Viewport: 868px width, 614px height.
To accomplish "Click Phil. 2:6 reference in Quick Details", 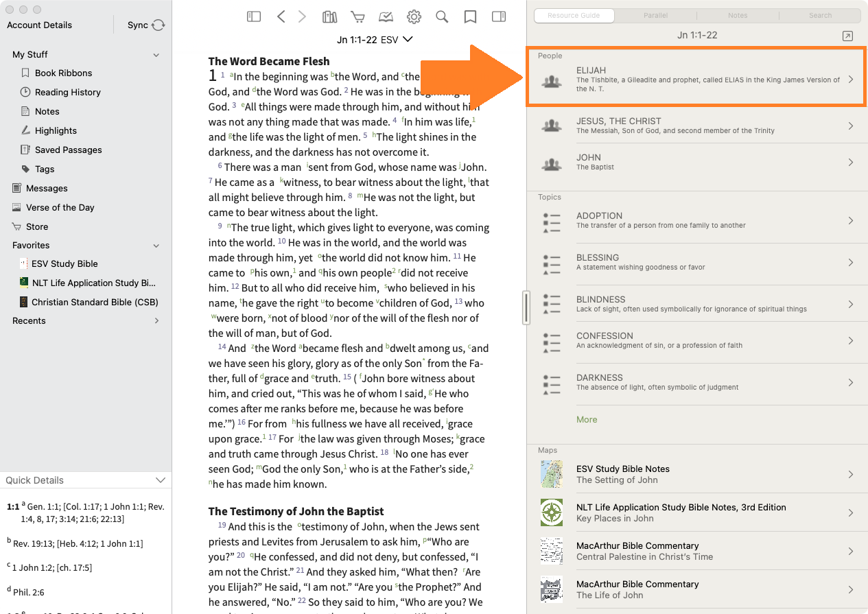I will [28, 592].
